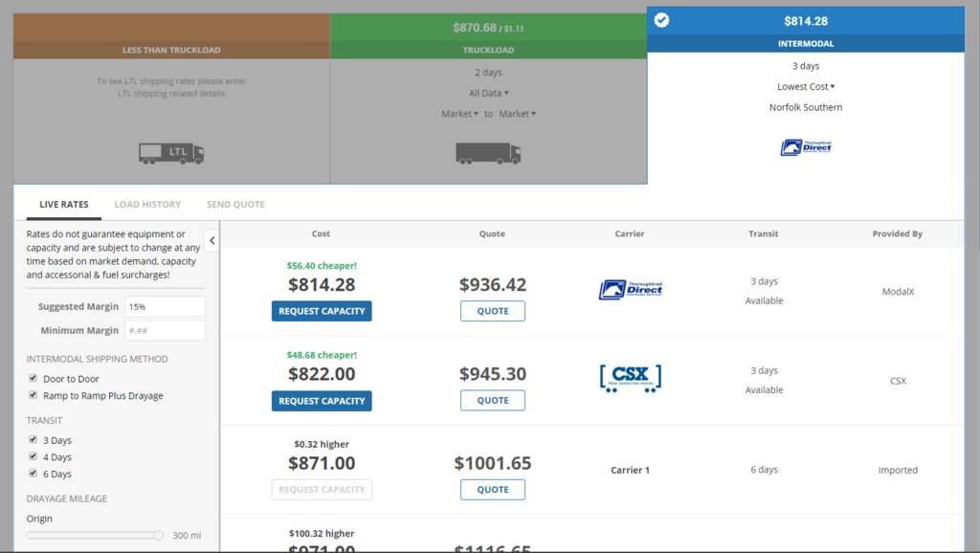This screenshot has height=553, width=980.
Task: Click the "300 mi" origin mileage value
Action: tap(187, 536)
